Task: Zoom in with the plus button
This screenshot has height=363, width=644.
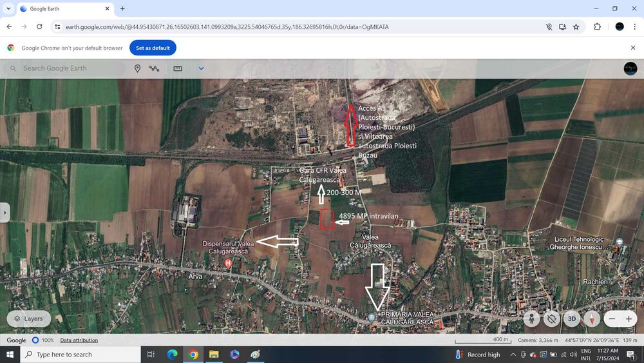Action: coord(629,319)
